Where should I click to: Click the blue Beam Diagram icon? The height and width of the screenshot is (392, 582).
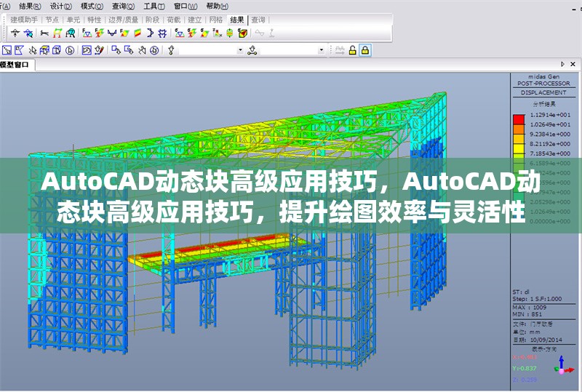(x=112, y=33)
